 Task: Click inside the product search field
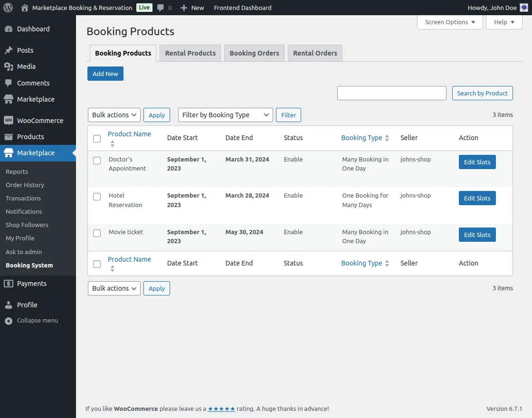pyautogui.click(x=391, y=93)
